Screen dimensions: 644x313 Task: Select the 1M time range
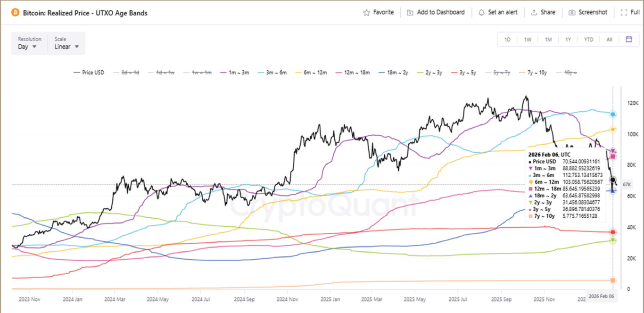pos(548,40)
